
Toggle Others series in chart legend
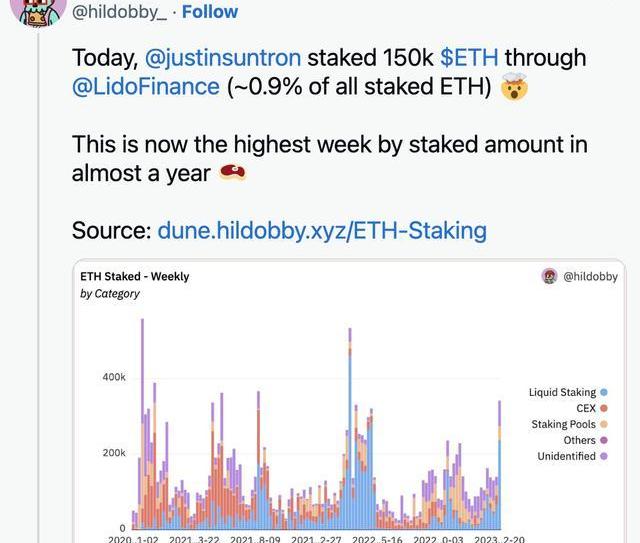[604, 440]
